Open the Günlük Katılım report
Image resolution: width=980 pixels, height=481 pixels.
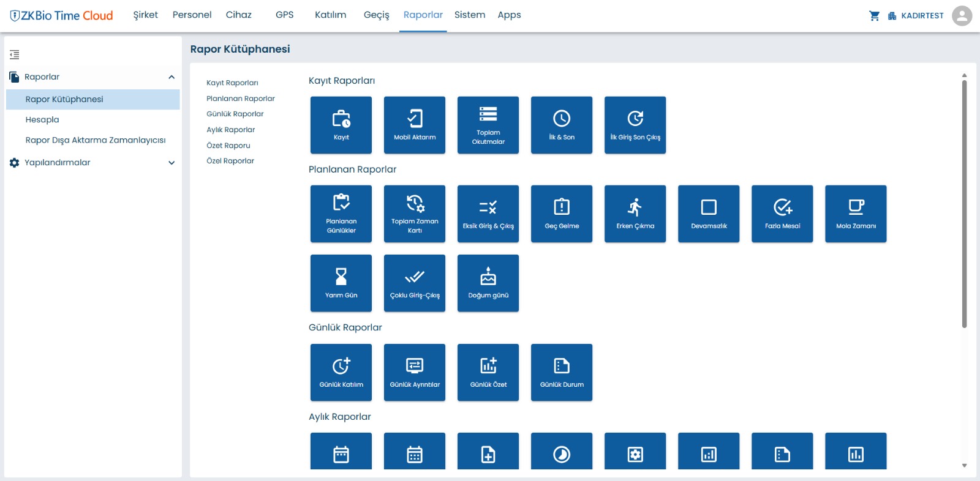click(341, 372)
